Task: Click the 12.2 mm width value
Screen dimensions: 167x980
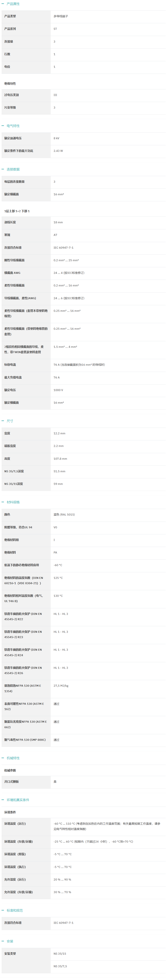Action: [x=59, y=433]
